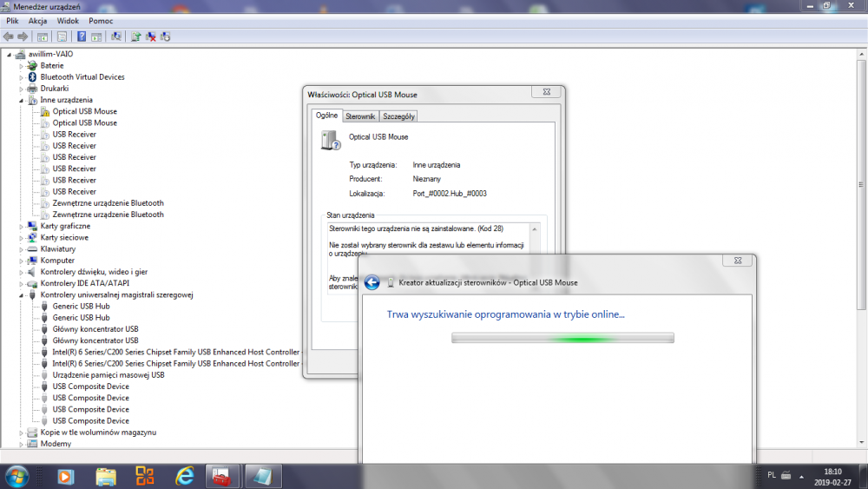Image resolution: width=868 pixels, height=489 pixels.
Task: Collapse the Inne urządzenia category
Action: [x=22, y=100]
